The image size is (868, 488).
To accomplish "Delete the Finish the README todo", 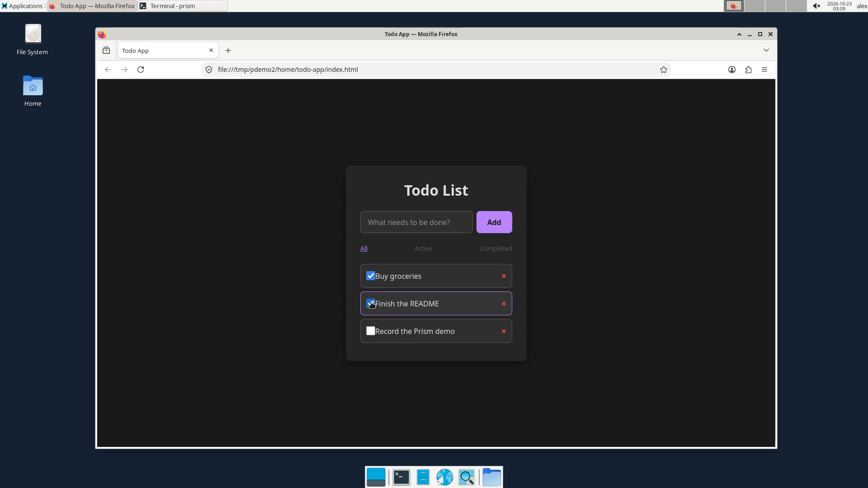I will 504,304.
